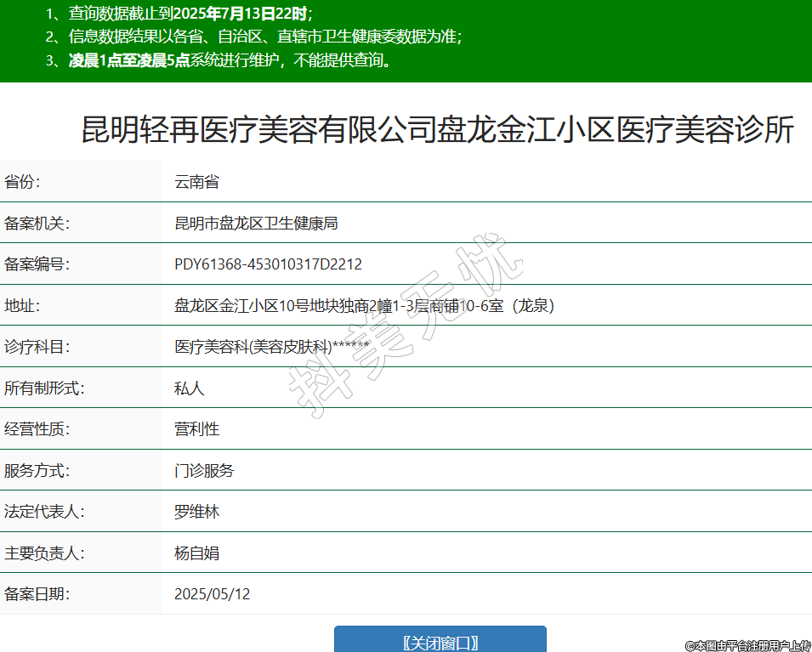Image resolution: width=812 pixels, height=652 pixels.
Task: Click the 本图由平台注册用户上传 copyright text
Action: [748, 645]
